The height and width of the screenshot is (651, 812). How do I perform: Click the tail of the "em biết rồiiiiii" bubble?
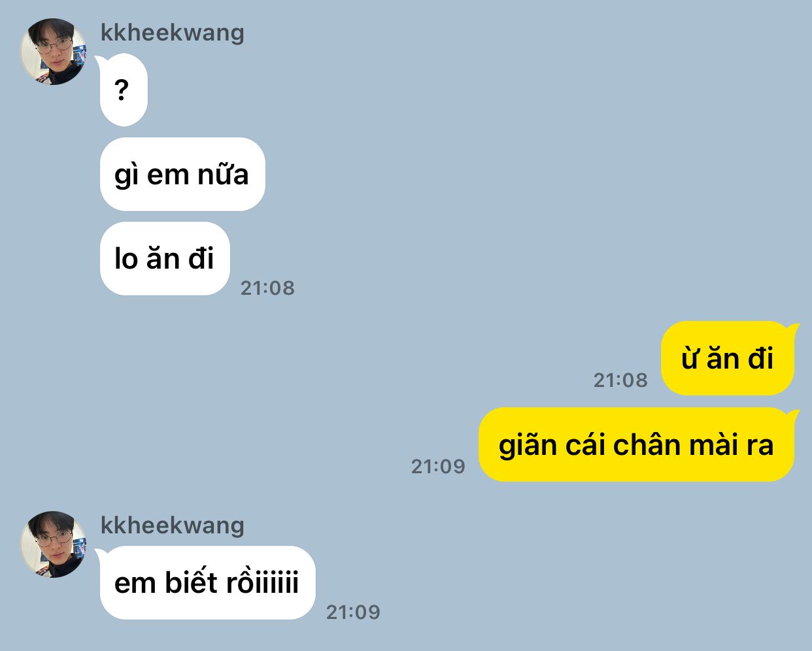click(101, 554)
